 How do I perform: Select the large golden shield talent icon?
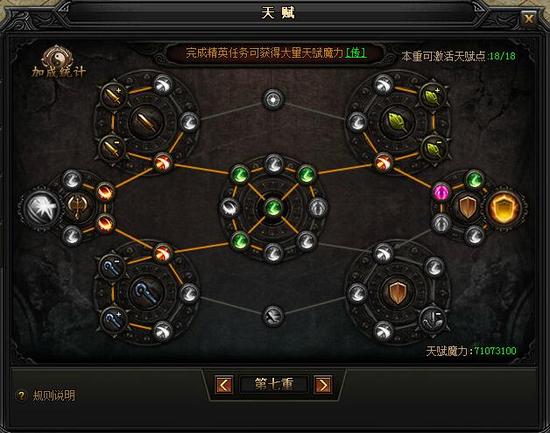503,207
